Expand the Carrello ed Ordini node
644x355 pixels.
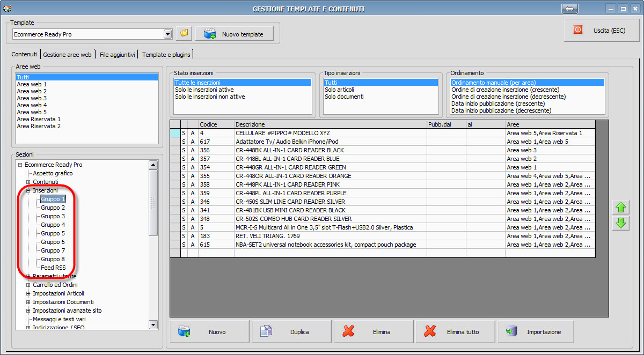28,285
